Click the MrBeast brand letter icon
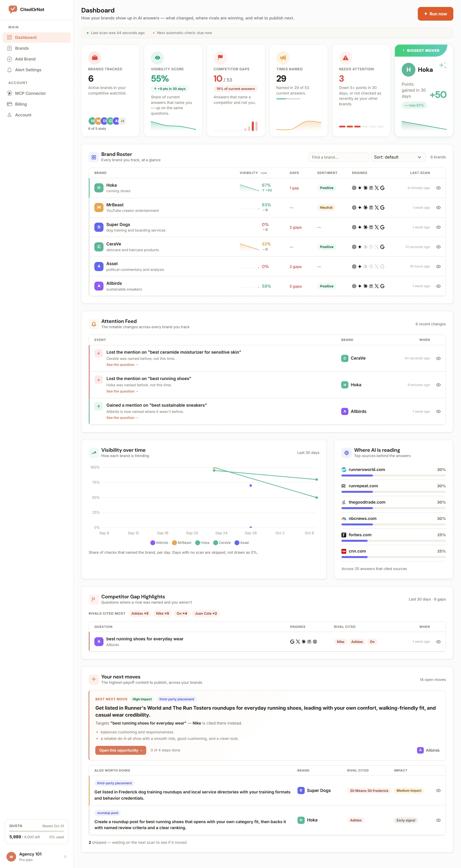The width and height of the screenshot is (461, 868). click(99, 208)
